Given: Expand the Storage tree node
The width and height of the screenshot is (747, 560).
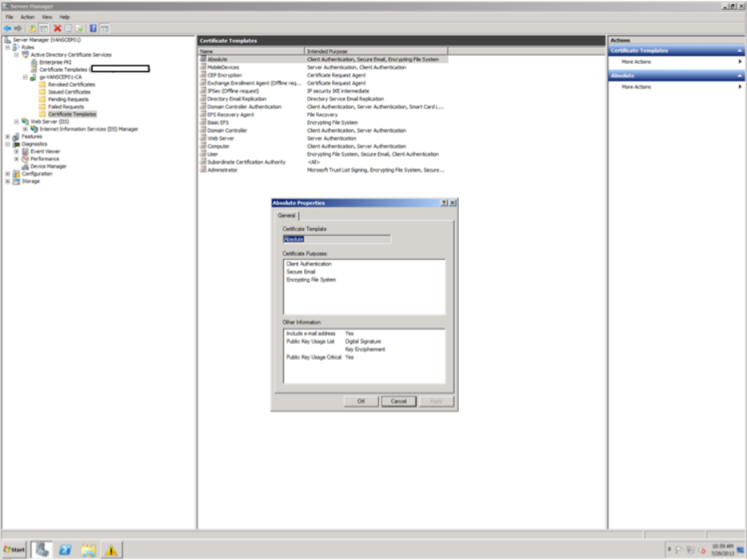Looking at the screenshot, I should pyautogui.click(x=7, y=181).
